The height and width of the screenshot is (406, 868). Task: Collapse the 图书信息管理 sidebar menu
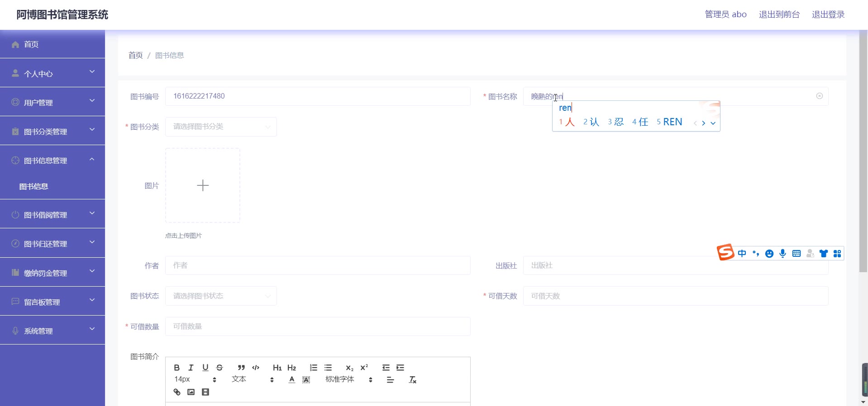(x=52, y=160)
